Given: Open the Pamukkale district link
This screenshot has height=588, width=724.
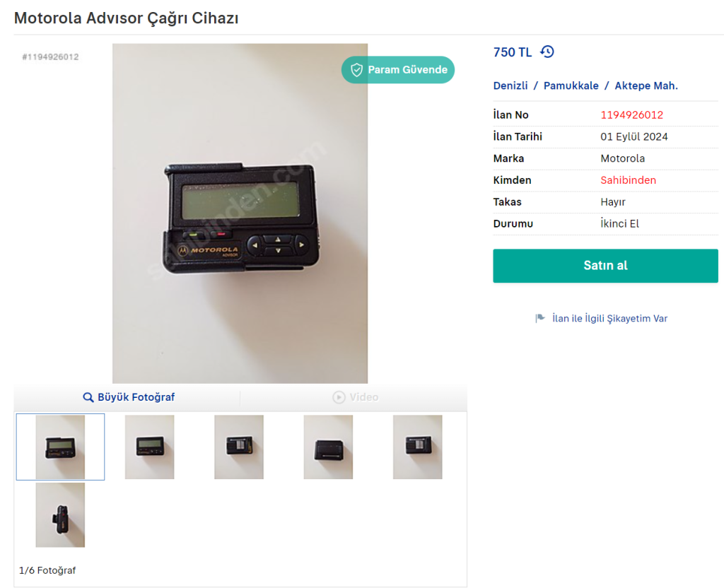Looking at the screenshot, I should click(571, 86).
